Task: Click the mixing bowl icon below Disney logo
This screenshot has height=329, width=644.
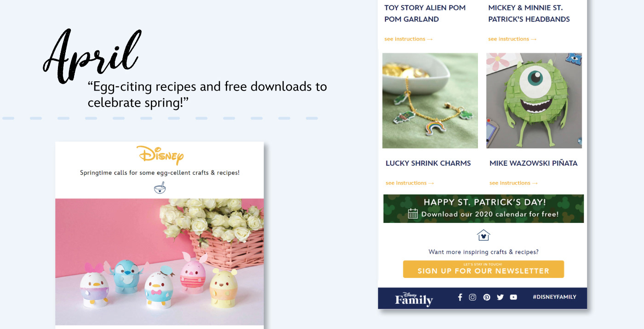Action: pos(160,187)
